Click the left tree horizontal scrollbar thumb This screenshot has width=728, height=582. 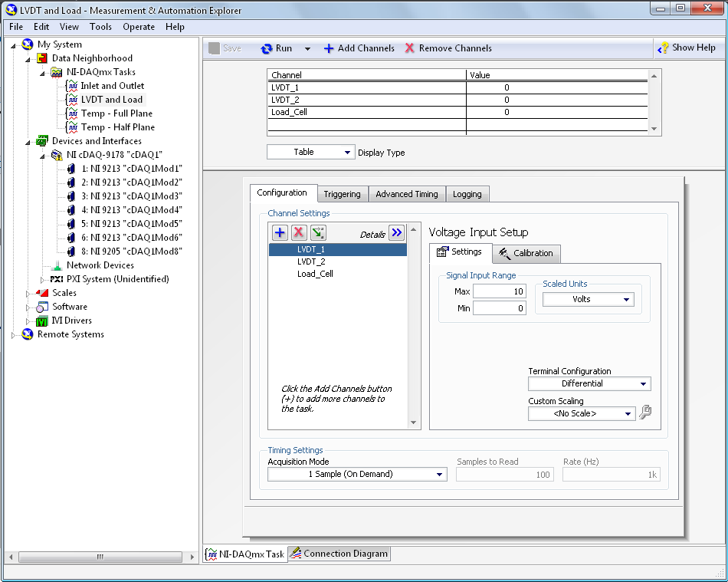tap(100, 557)
